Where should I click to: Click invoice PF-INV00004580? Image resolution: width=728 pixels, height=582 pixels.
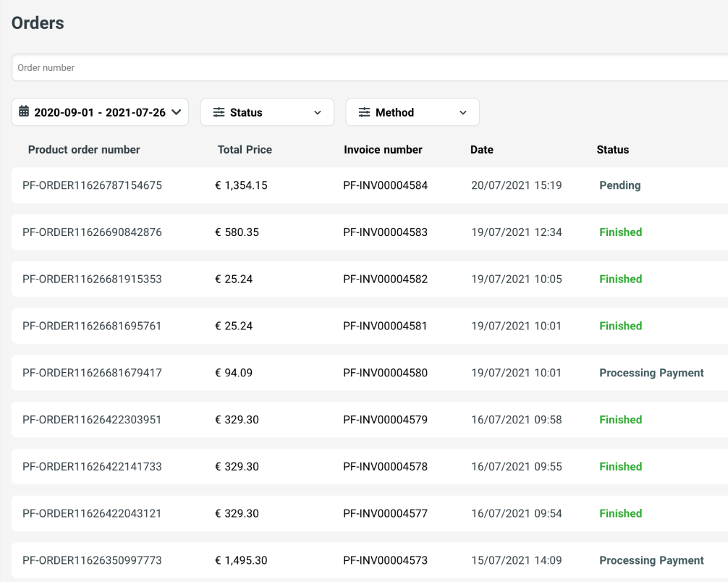click(386, 373)
